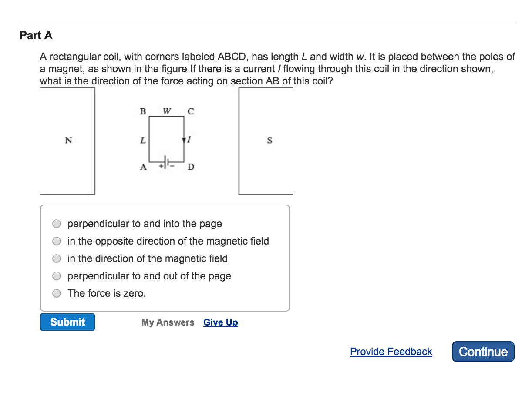The width and height of the screenshot is (532, 396).
Task: Open the Give Up link
Action: 220,322
